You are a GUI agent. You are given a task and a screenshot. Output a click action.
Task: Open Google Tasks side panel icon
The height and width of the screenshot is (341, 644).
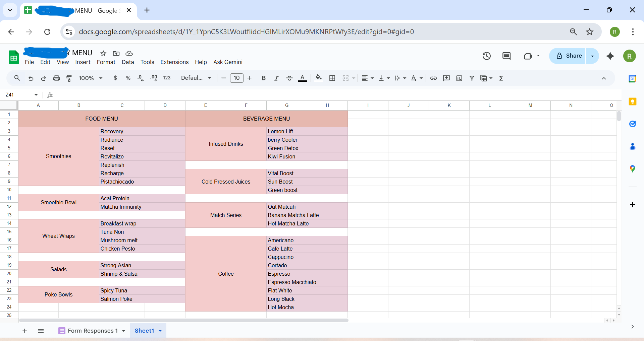[633, 124]
